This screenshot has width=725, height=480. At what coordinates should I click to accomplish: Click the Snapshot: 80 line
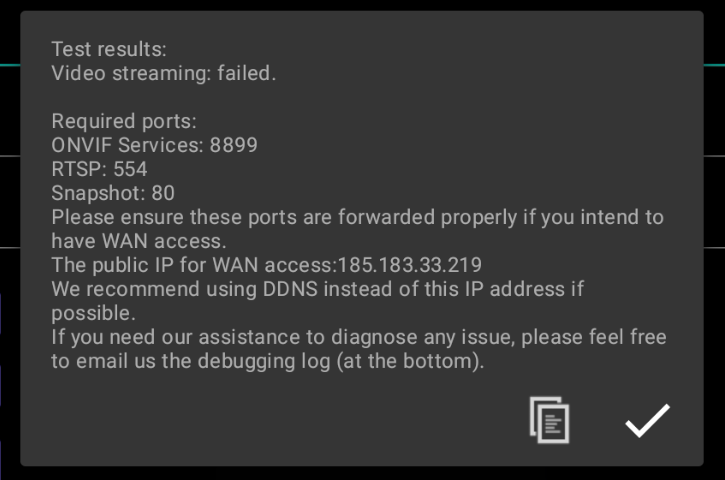pos(113,193)
